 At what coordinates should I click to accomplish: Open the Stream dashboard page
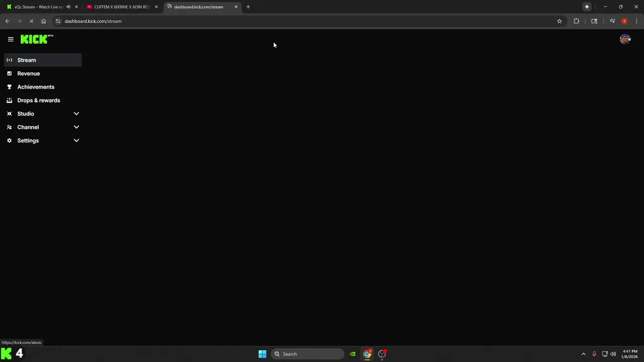click(43, 60)
